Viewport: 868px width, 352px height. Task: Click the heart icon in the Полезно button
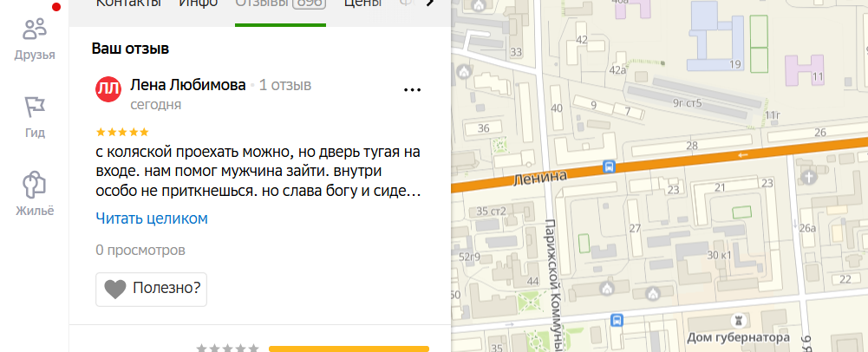click(115, 289)
